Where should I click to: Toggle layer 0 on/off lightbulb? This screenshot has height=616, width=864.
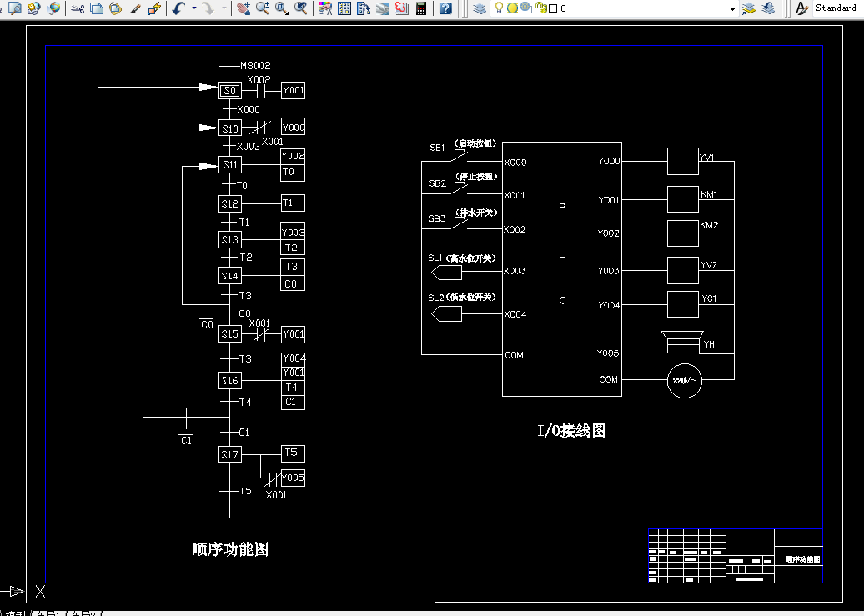499,8
